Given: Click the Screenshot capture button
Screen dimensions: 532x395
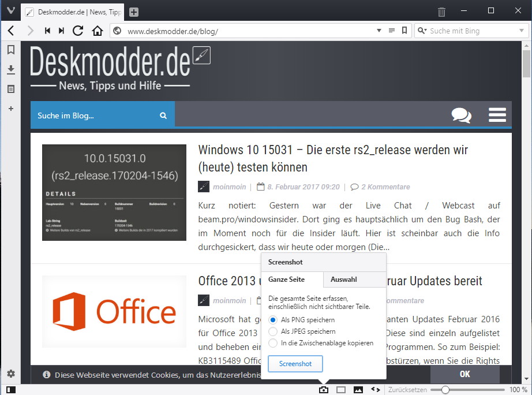Looking at the screenshot, I should click(295, 364).
